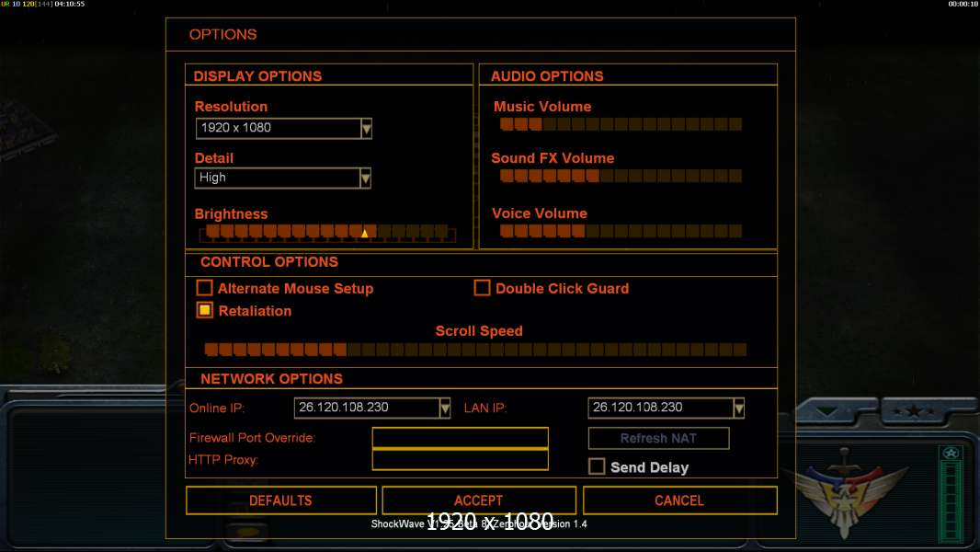Click the AUDIO OPTIONS heading

[x=547, y=76]
